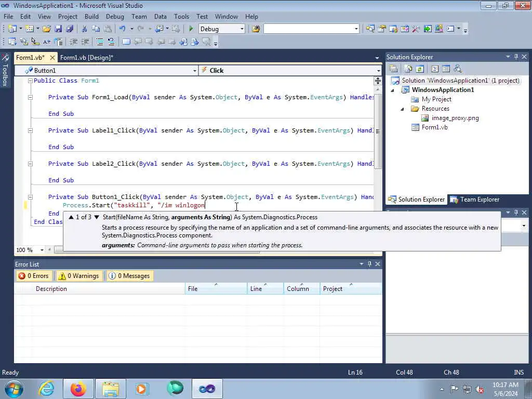Click the Refresh icon in Solution Explorer

click(420, 69)
